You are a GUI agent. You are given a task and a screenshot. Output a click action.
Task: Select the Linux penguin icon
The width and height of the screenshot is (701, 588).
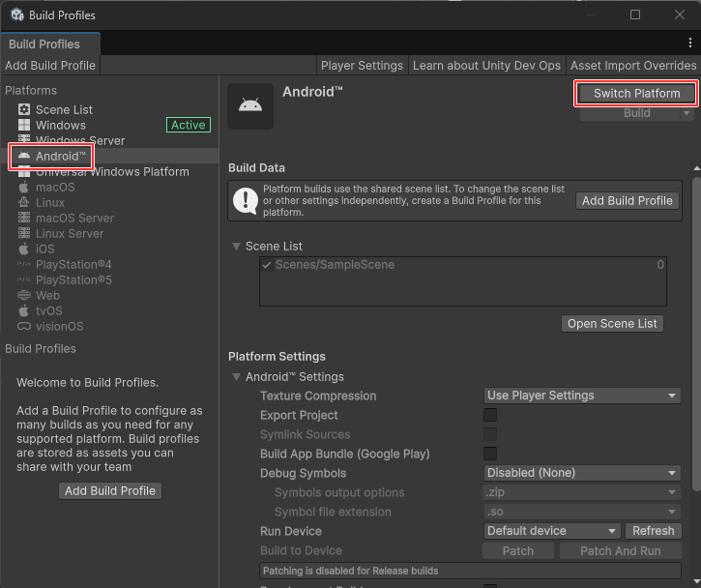pyautogui.click(x=25, y=202)
